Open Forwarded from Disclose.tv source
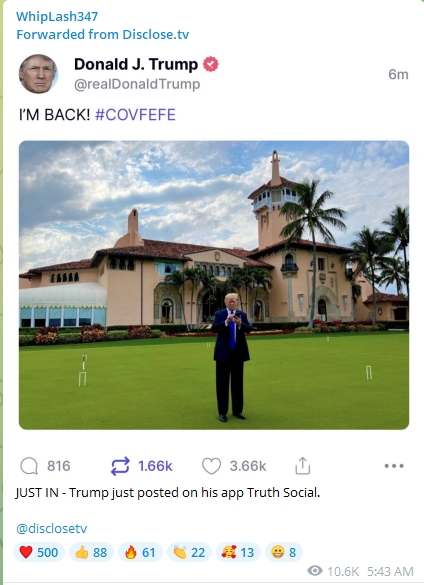Image resolution: width=424 pixels, height=585 pixels. click(x=103, y=34)
